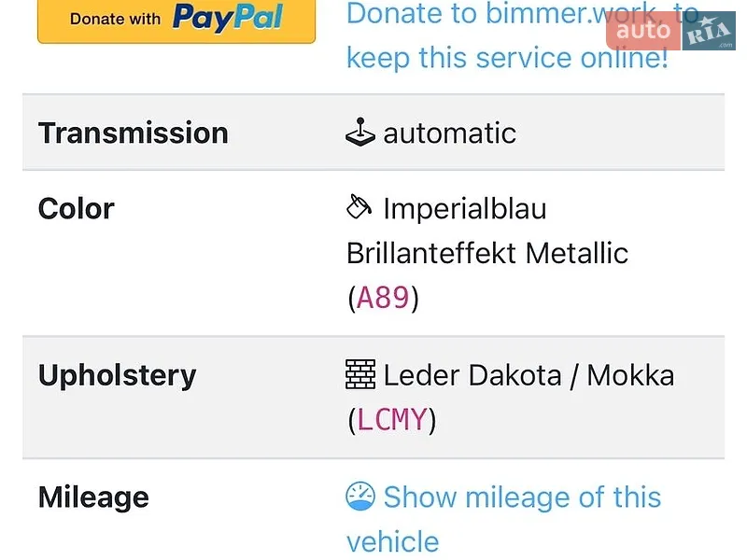The image size is (747, 560).
Task: Click the automatic transmission value
Action: coord(450,133)
